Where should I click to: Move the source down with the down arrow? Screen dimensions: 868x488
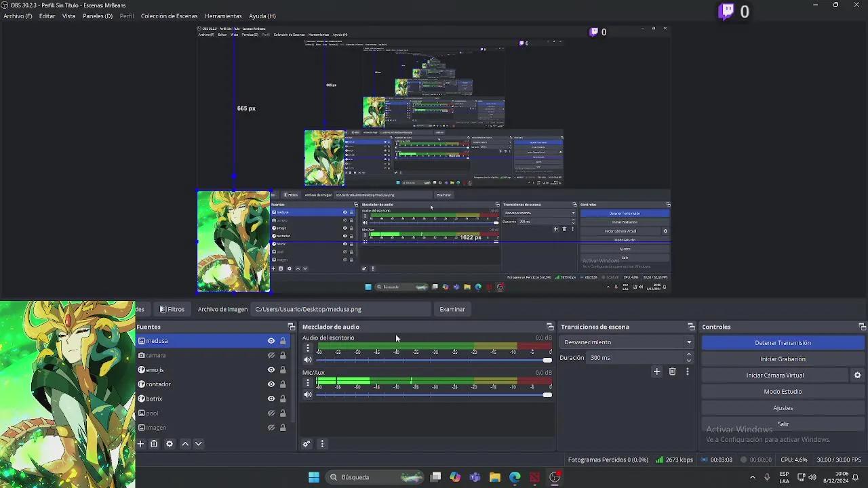[x=199, y=444]
